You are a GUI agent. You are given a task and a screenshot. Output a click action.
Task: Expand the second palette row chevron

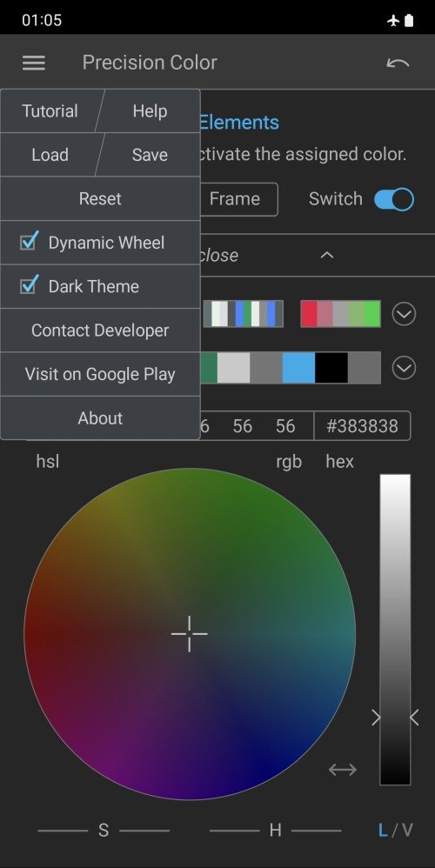[404, 368]
